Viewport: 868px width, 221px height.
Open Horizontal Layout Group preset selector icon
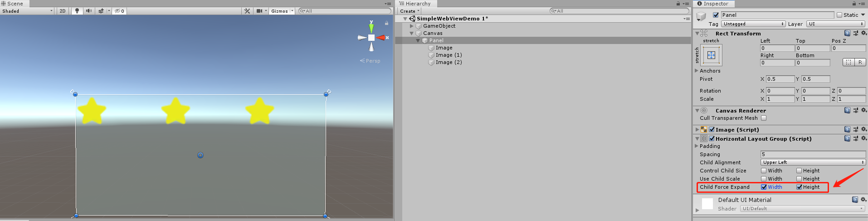tap(855, 138)
